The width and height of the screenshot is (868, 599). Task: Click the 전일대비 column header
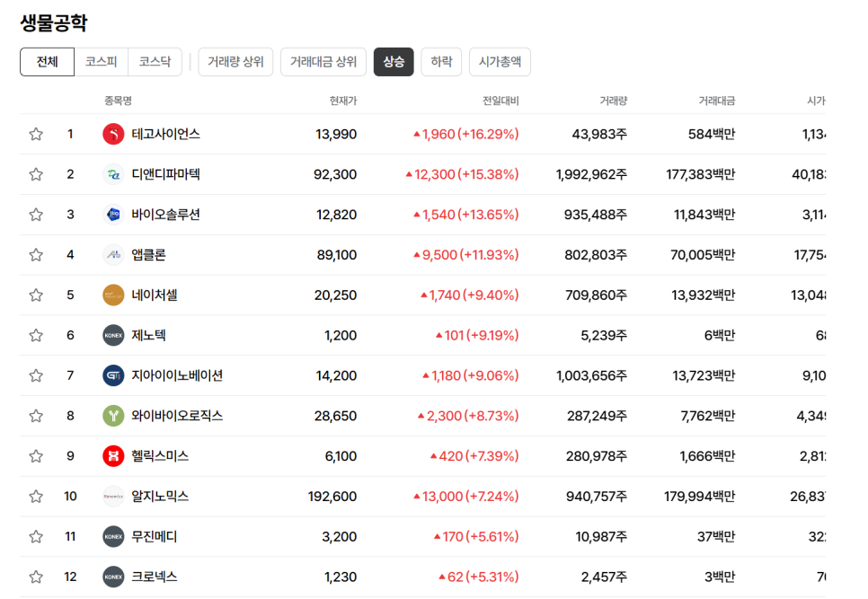(500, 101)
